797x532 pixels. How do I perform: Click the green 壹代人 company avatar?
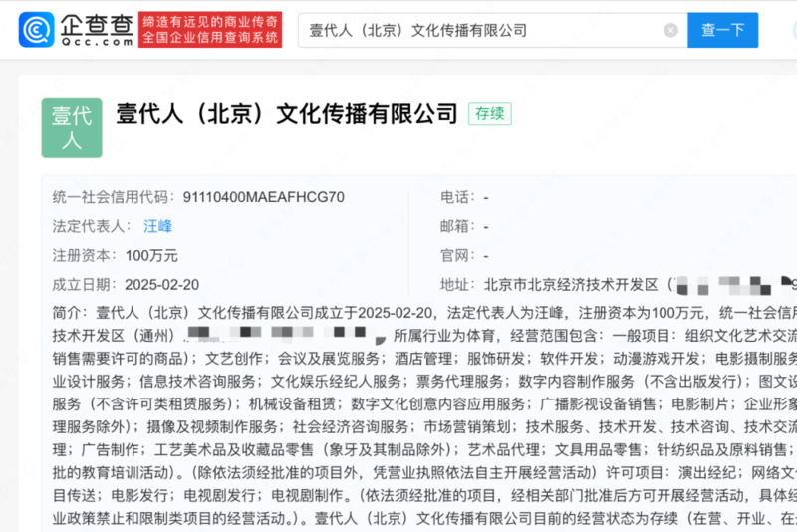point(72,128)
